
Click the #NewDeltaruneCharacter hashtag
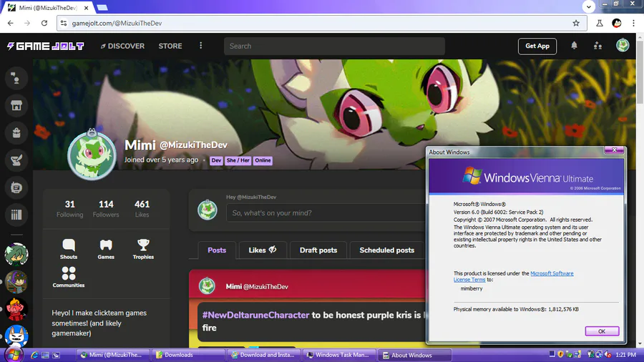[255, 315]
